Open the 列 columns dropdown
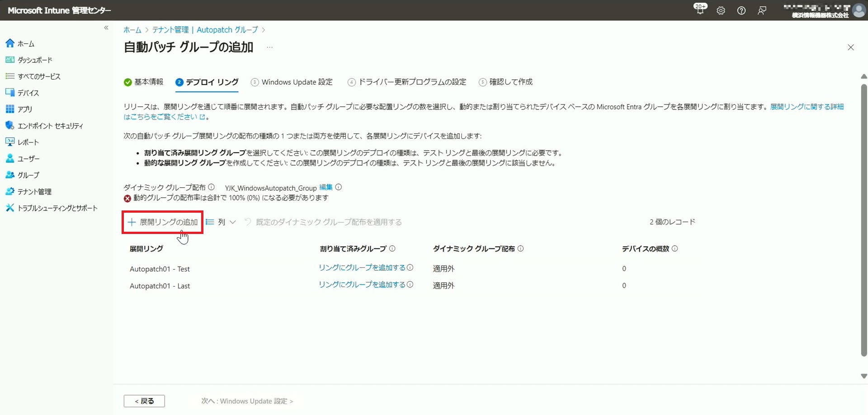This screenshot has height=415, width=868. click(221, 222)
